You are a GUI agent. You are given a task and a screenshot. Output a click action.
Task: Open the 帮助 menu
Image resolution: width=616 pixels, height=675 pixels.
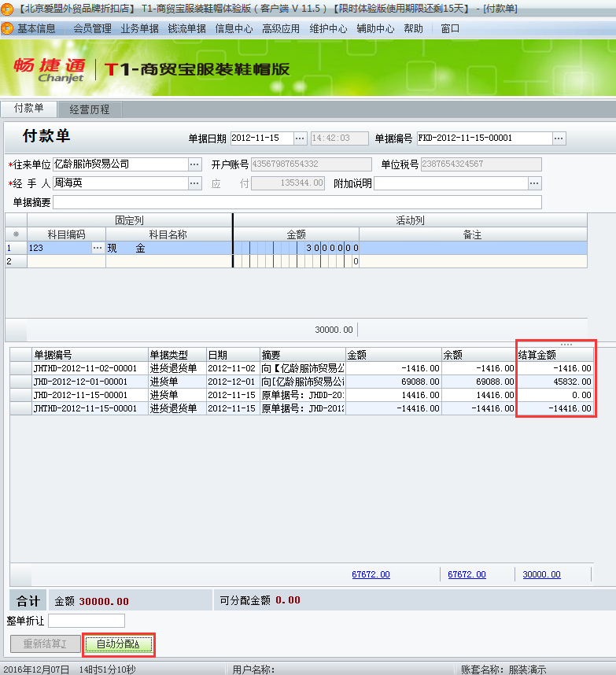click(413, 29)
